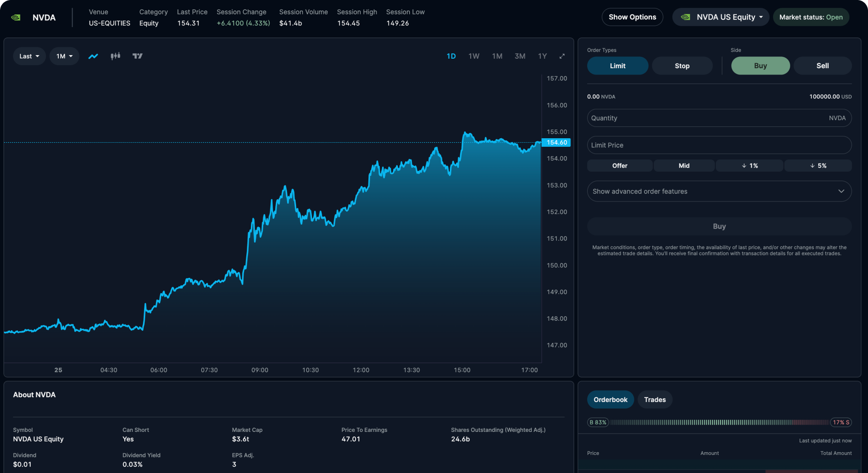
Task: Click the Quantity input field
Action: click(x=719, y=118)
